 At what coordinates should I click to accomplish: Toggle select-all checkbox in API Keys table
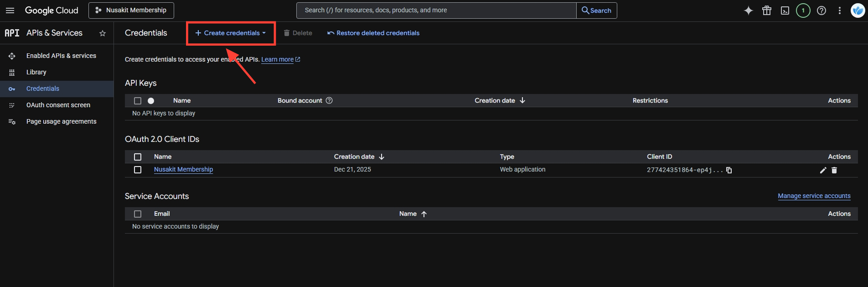(138, 101)
